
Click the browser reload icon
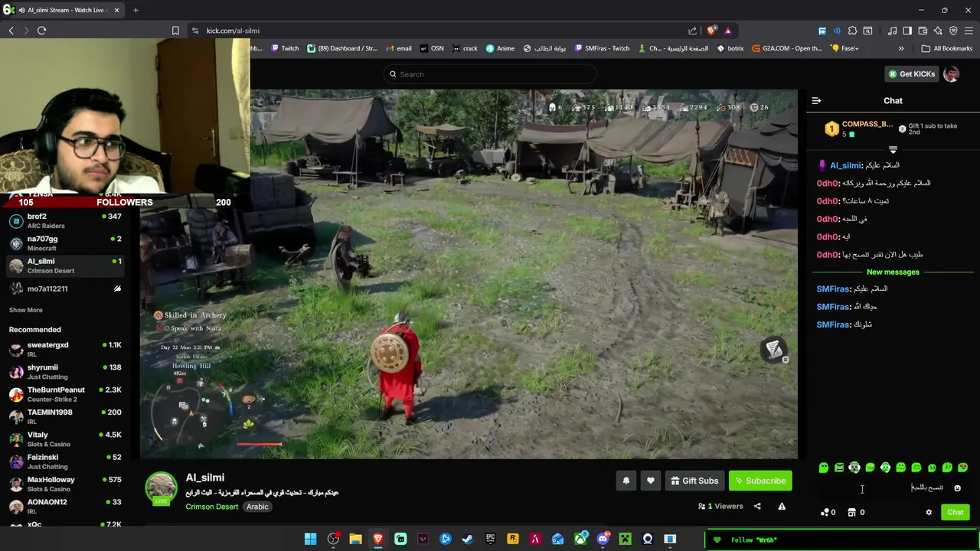coord(41,31)
